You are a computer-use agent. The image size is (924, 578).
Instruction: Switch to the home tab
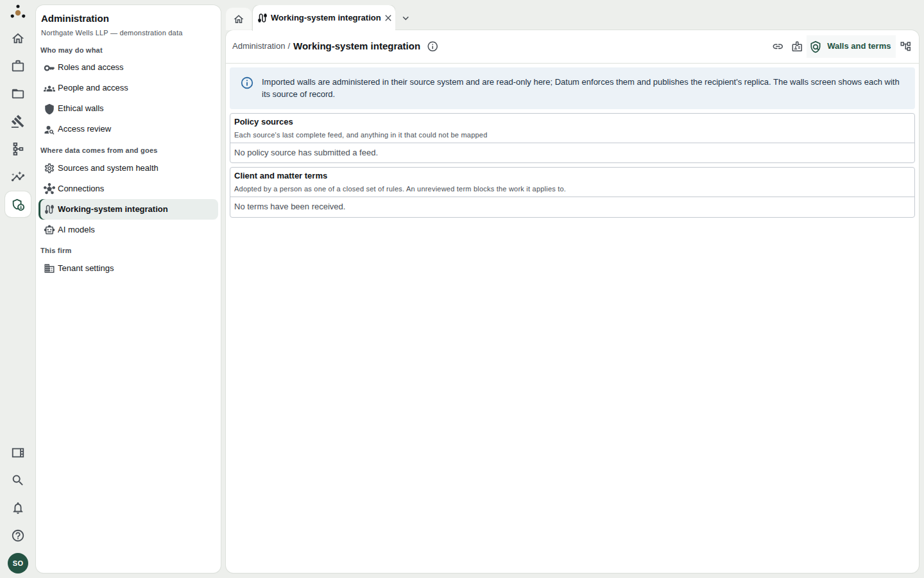pos(239,19)
